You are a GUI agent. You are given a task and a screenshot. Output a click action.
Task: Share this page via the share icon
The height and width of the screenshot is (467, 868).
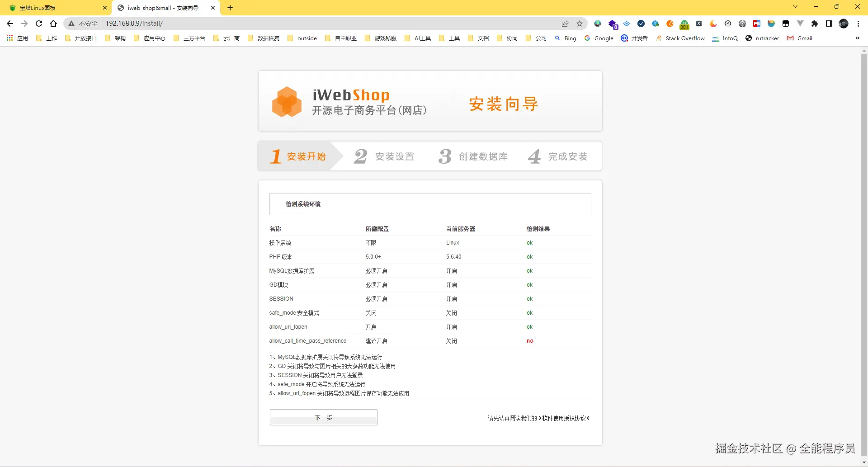click(x=565, y=24)
